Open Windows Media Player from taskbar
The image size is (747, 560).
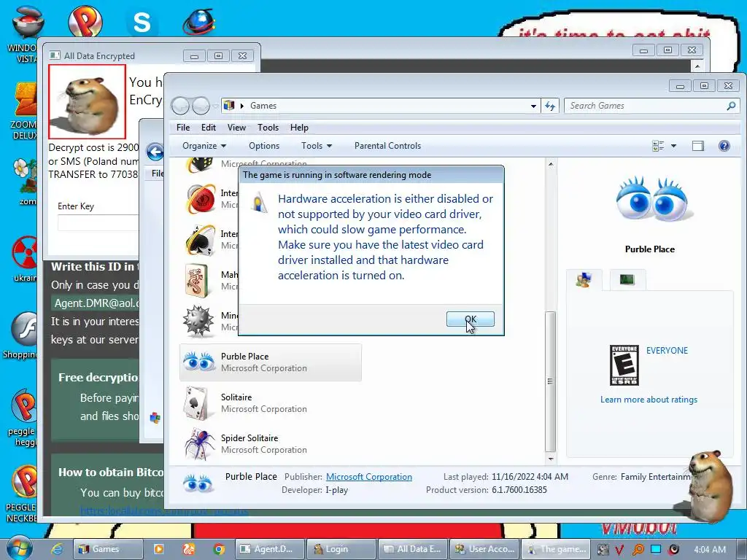158,549
